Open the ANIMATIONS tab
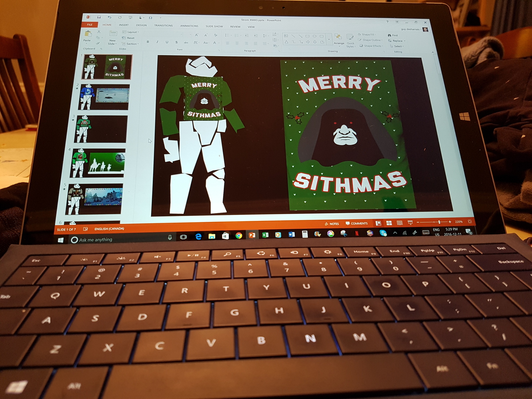 pyautogui.click(x=189, y=26)
